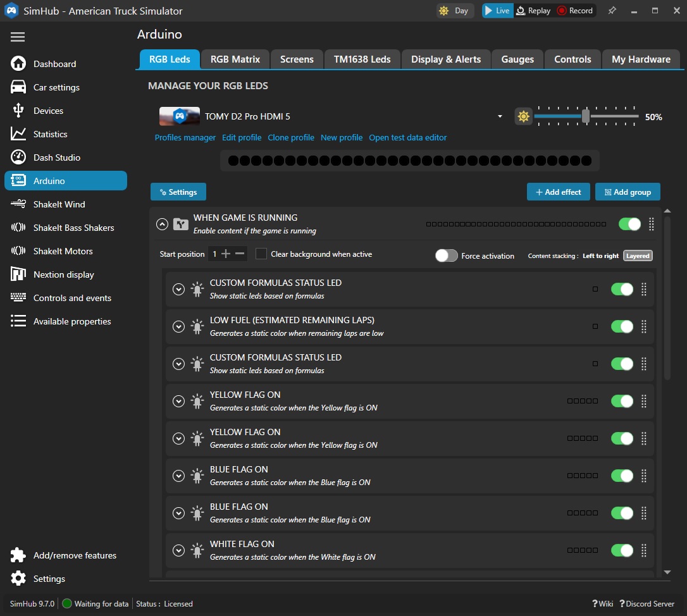Open the Profiles manager link

[x=185, y=138]
